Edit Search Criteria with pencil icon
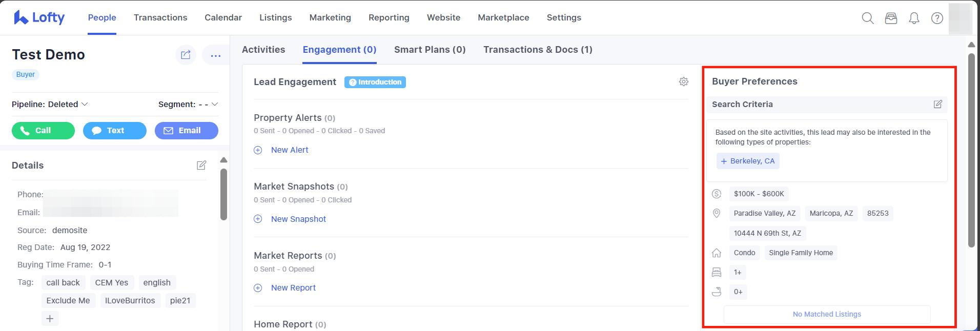 click(937, 104)
